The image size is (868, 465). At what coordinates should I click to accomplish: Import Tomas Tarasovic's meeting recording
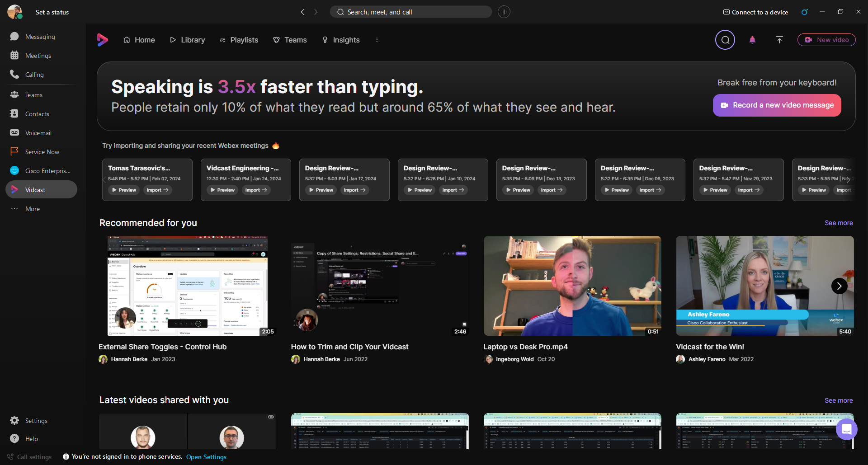click(158, 190)
